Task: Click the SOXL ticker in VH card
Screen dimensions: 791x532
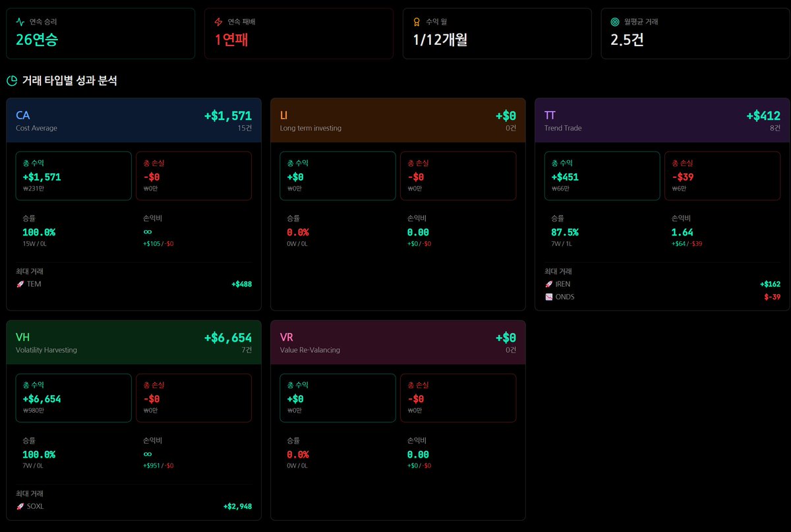Action: coord(36,506)
